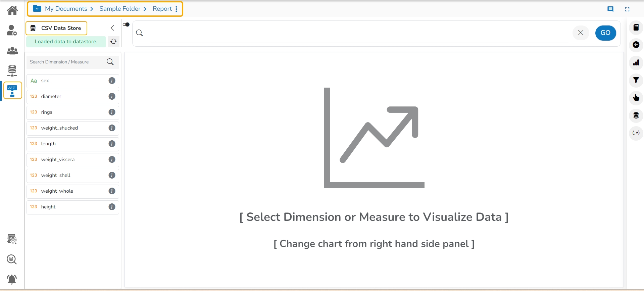Viewport: 644px width, 291px height.
Task: Click the refresh datastore icon
Action: click(113, 42)
